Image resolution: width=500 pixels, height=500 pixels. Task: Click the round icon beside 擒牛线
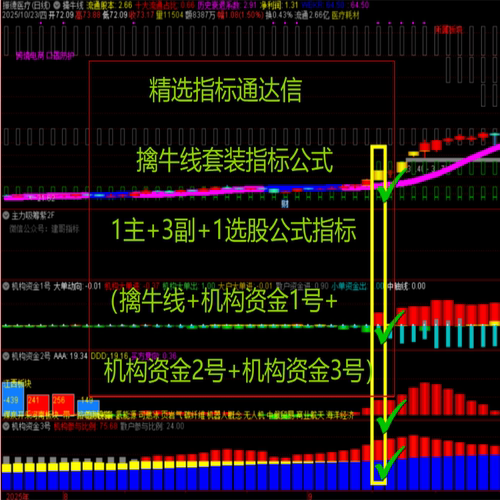tap(57, 5)
